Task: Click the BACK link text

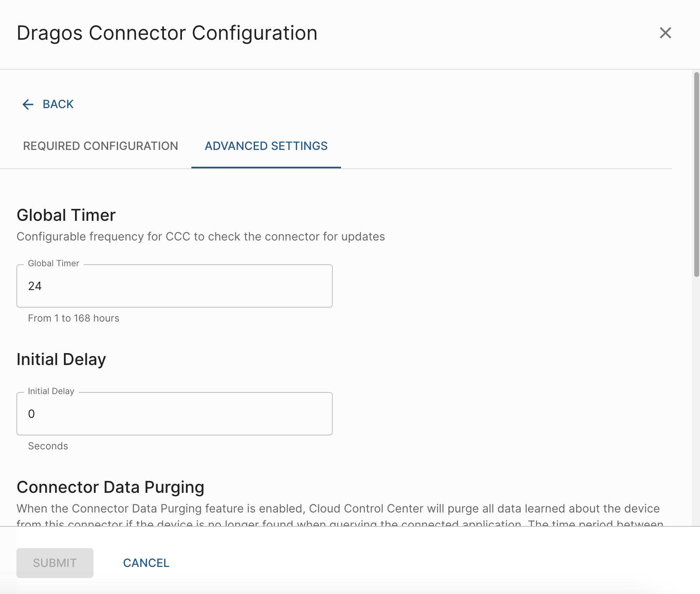Action: click(x=58, y=104)
